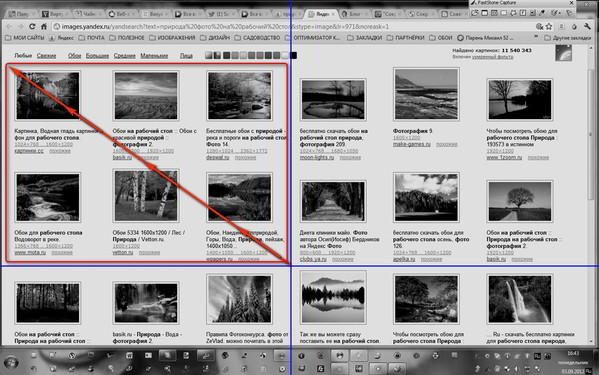The height and width of the screenshot is (375, 599).
Task: Filter results by Большие size
Action: tap(97, 56)
